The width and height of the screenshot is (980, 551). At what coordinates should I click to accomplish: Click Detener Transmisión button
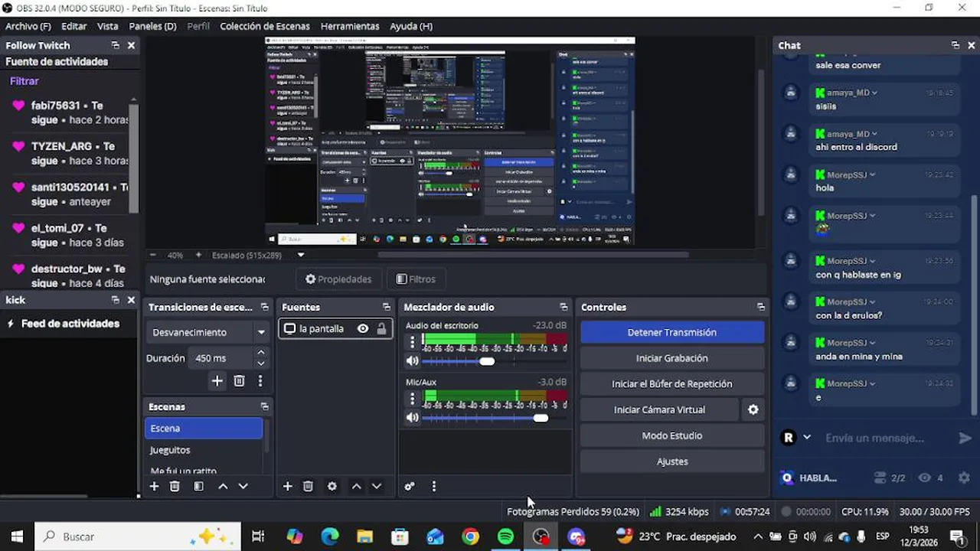coord(672,332)
